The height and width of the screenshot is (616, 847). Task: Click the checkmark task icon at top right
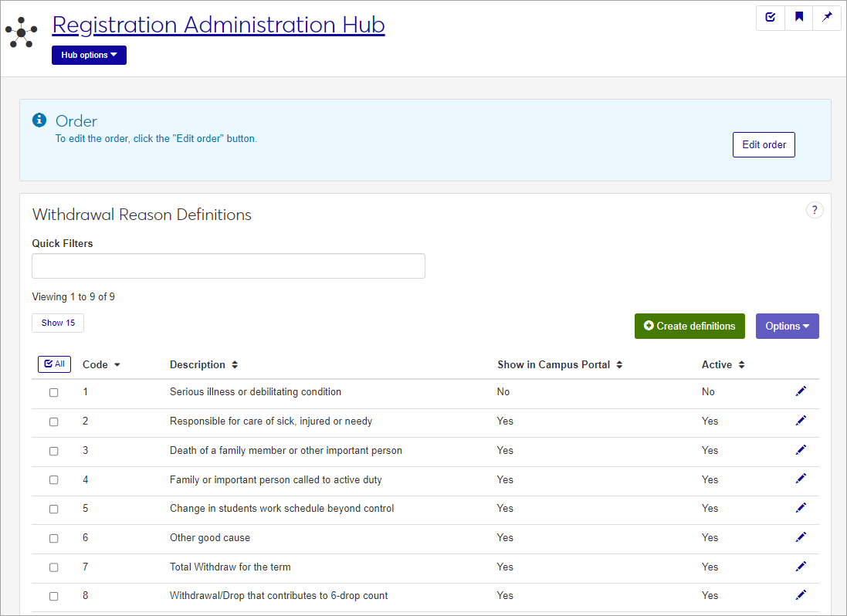[x=770, y=17]
